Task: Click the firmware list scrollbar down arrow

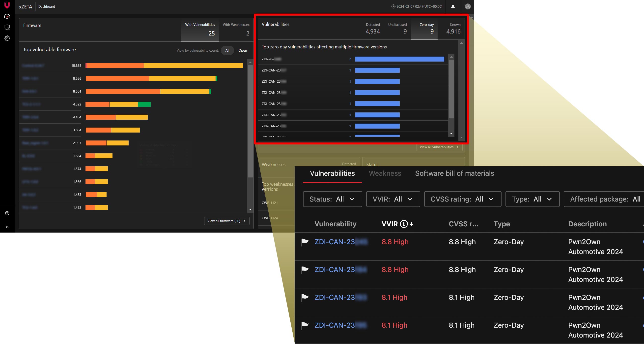Action: (250, 209)
